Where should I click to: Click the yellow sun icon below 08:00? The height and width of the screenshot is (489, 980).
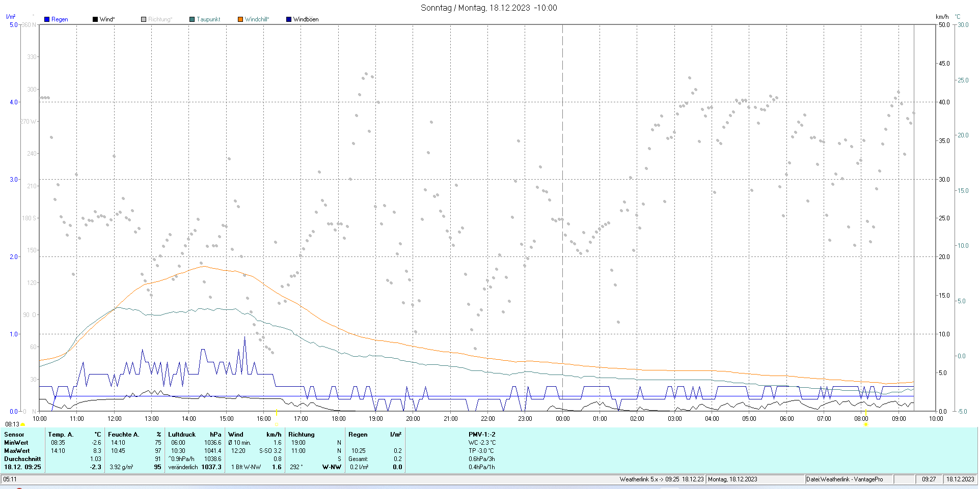[x=865, y=424]
